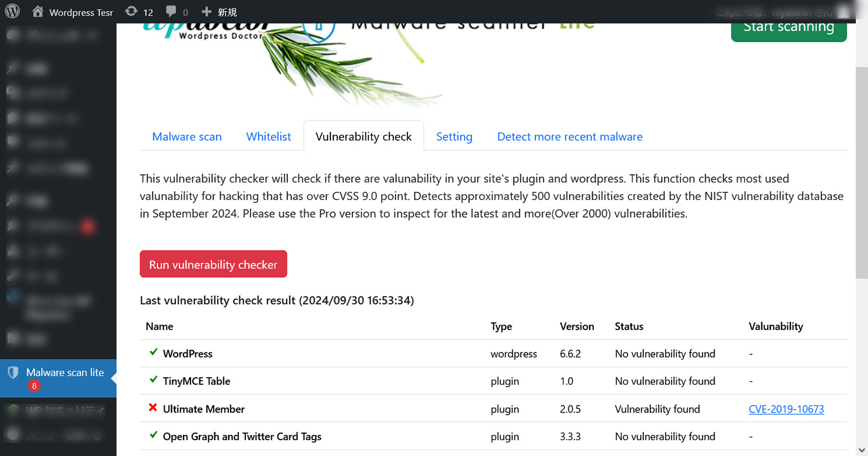Click the green checkmark beside WordPress row
Image resolution: width=868 pixels, height=456 pixels.
tap(153, 352)
